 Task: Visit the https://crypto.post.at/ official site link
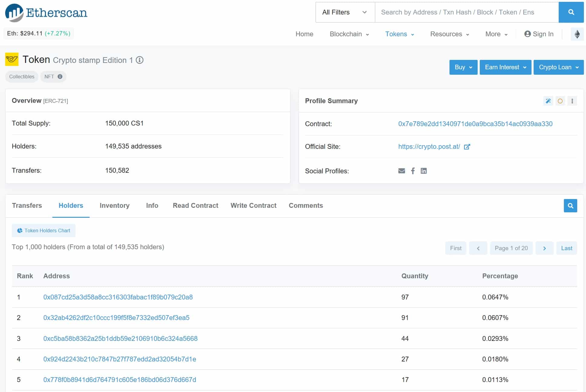pos(429,147)
